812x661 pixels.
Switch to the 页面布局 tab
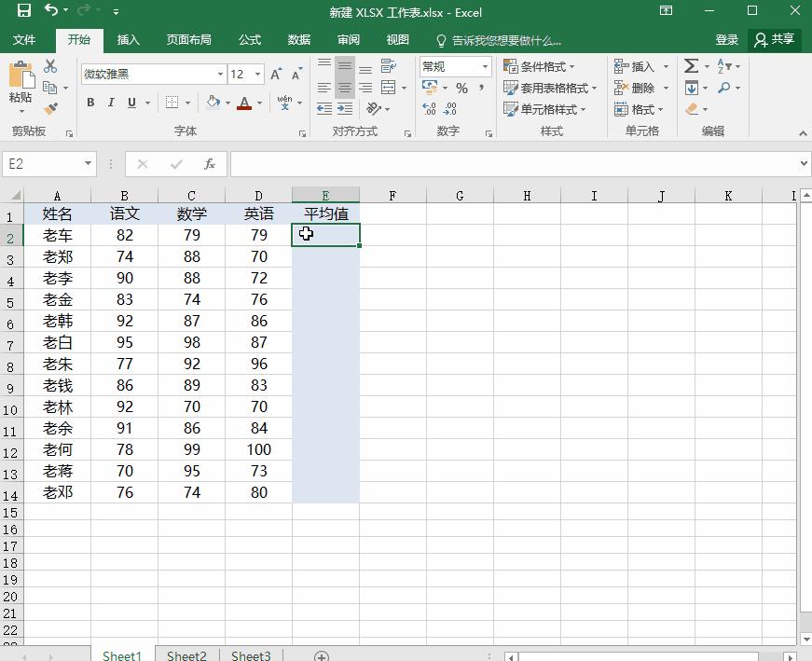click(x=188, y=40)
